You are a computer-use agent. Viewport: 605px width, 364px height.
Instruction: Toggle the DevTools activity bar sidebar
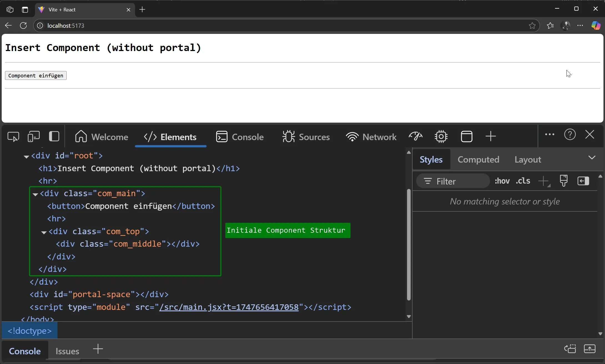(54, 136)
